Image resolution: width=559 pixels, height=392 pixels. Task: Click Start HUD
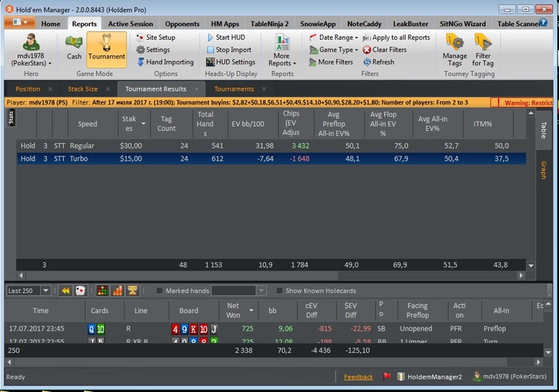[x=226, y=38]
